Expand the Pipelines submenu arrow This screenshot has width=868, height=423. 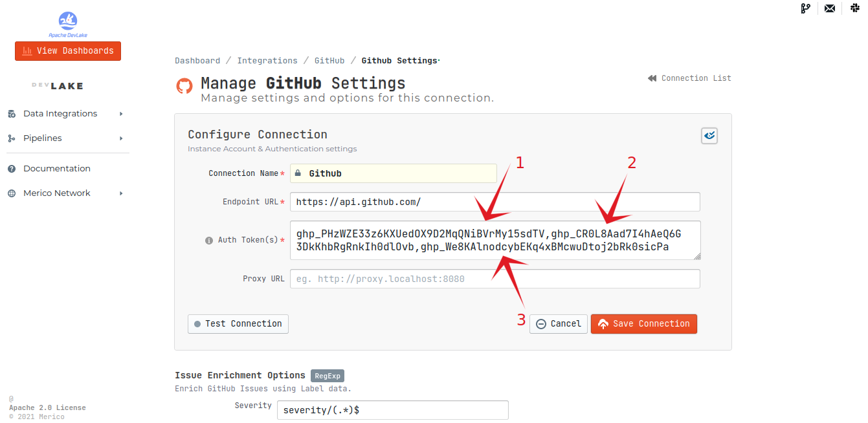click(x=121, y=138)
